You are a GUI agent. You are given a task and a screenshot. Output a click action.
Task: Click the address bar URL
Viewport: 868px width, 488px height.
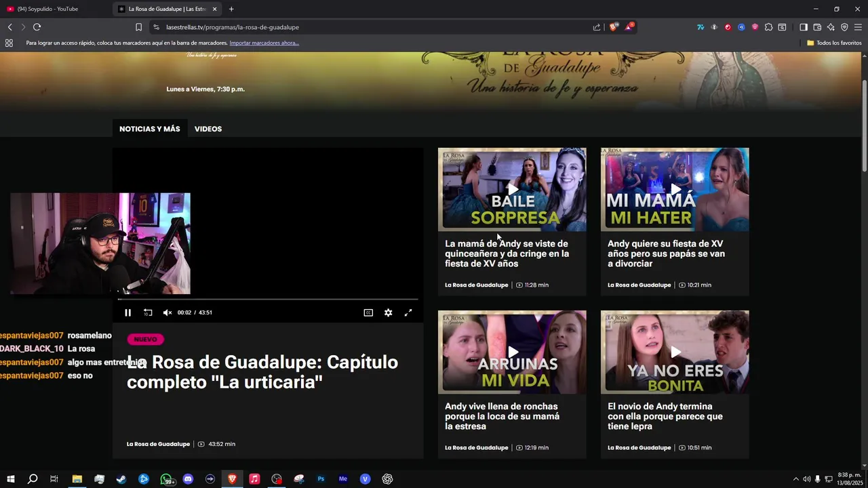coord(233,27)
